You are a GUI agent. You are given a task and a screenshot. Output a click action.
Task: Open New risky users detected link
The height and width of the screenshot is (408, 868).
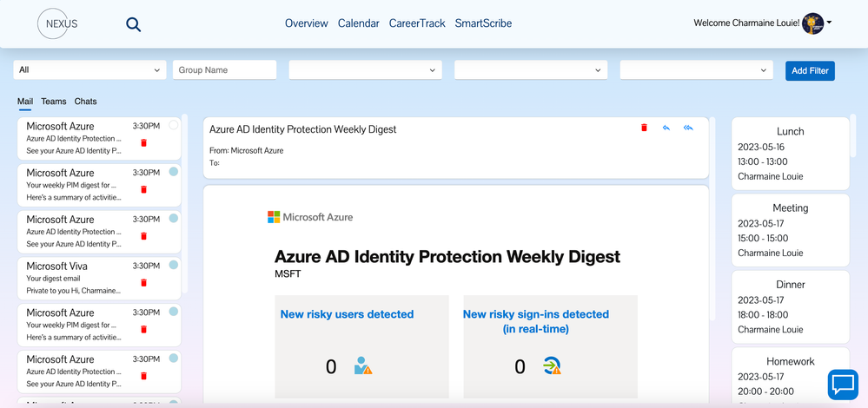pos(347,314)
